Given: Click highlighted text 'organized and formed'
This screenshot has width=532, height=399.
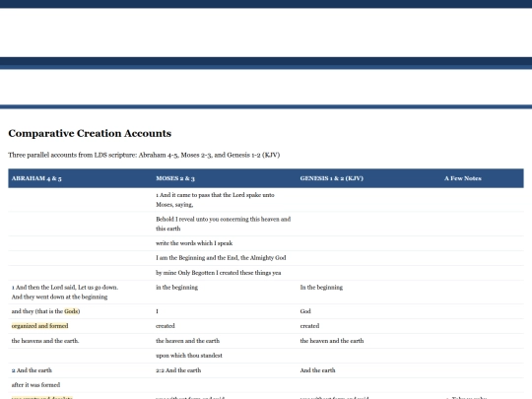Looking at the screenshot, I should click(x=39, y=326).
